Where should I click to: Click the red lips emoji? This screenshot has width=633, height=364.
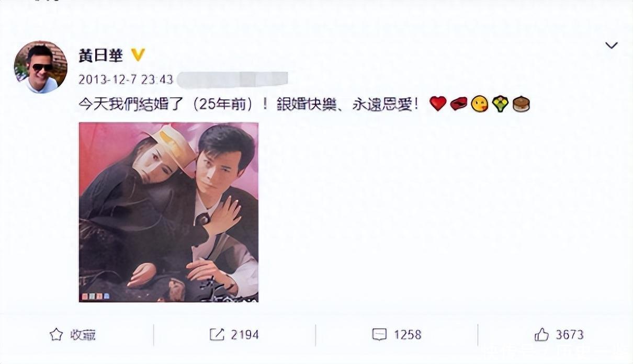click(458, 104)
